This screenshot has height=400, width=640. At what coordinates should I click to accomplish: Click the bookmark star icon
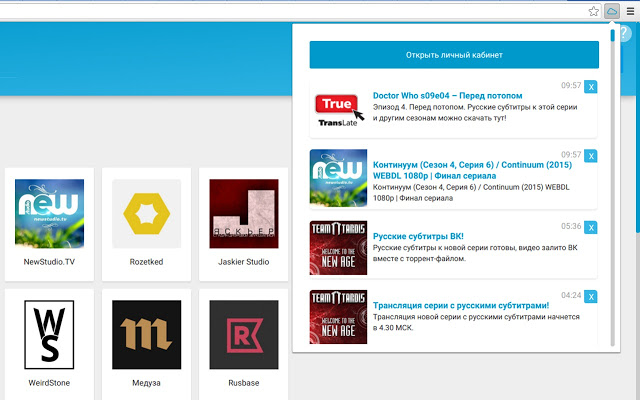pyautogui.click(x=594, y=10)
